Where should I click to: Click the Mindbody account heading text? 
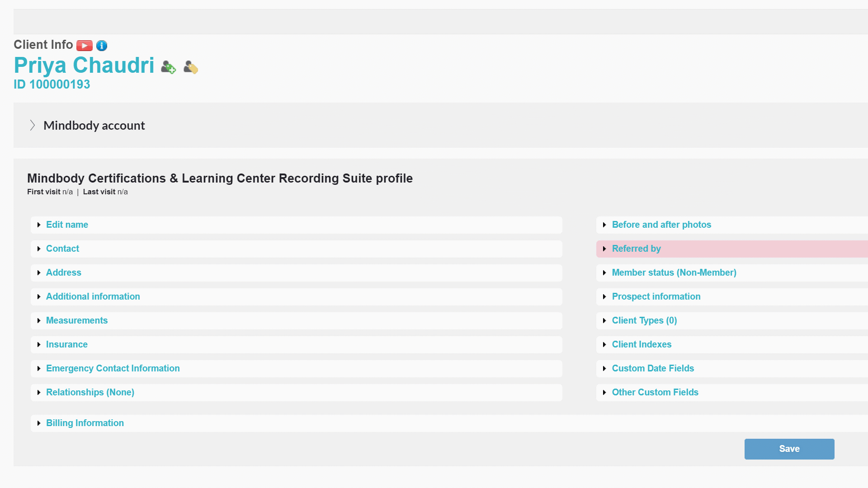point(94,126)
